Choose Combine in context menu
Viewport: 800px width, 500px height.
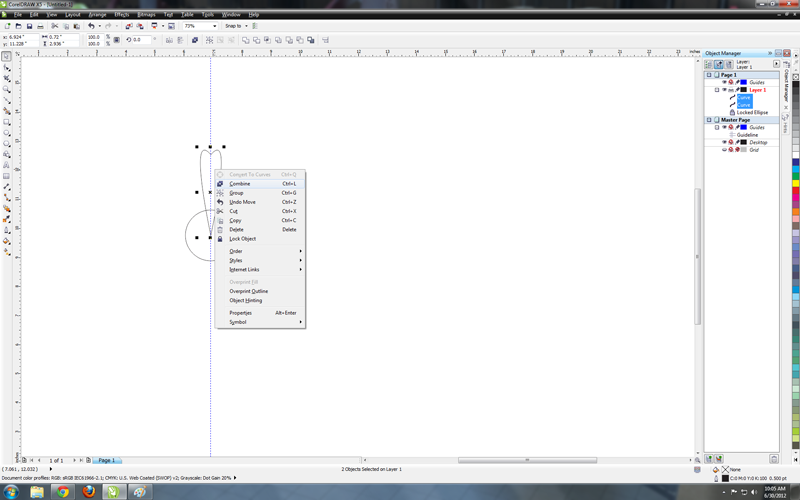click(x=260, y=184)
